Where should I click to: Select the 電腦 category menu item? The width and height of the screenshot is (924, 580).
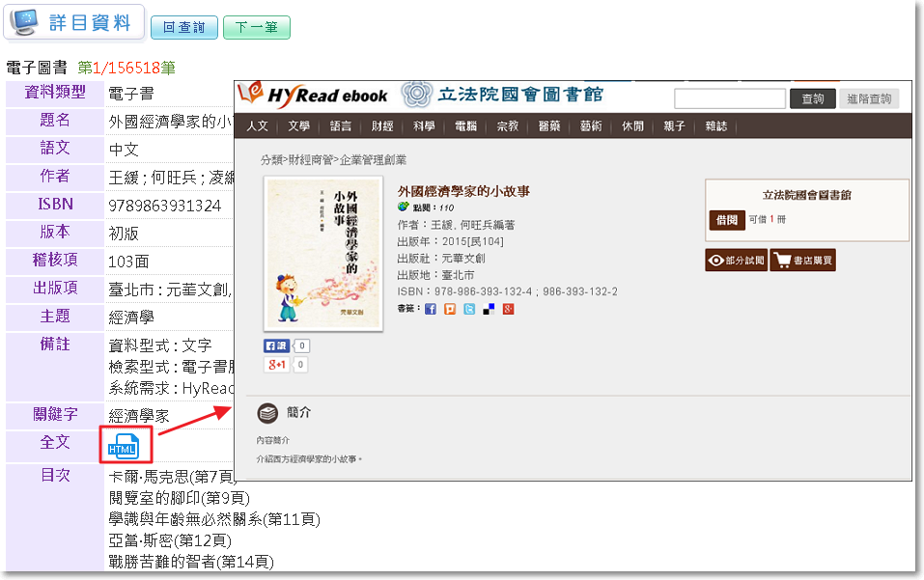click(465, 126)
